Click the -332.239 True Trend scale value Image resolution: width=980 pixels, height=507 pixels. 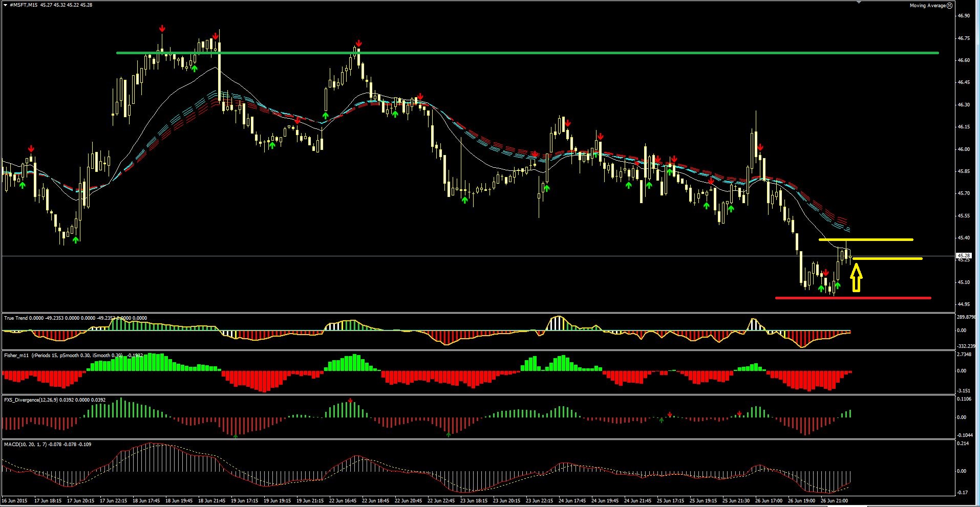966,346
